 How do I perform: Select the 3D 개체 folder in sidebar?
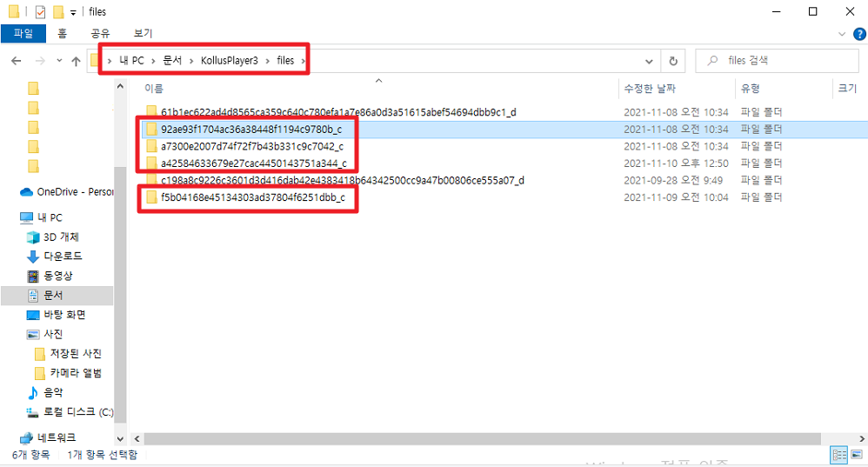pos(61,237)
